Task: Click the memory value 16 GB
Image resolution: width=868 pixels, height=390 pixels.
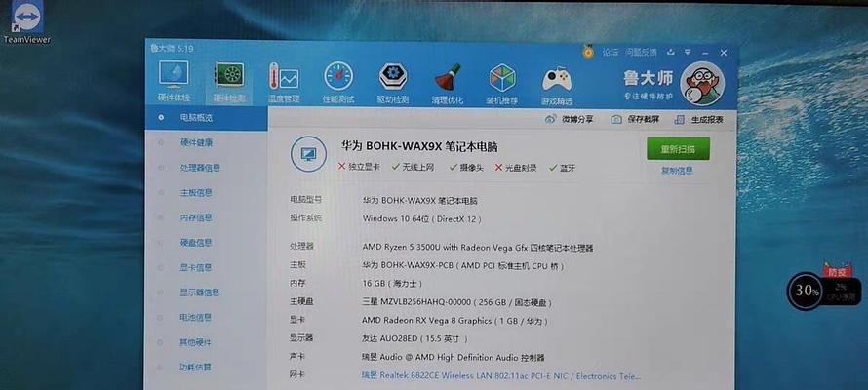Action: coord(392,284)
